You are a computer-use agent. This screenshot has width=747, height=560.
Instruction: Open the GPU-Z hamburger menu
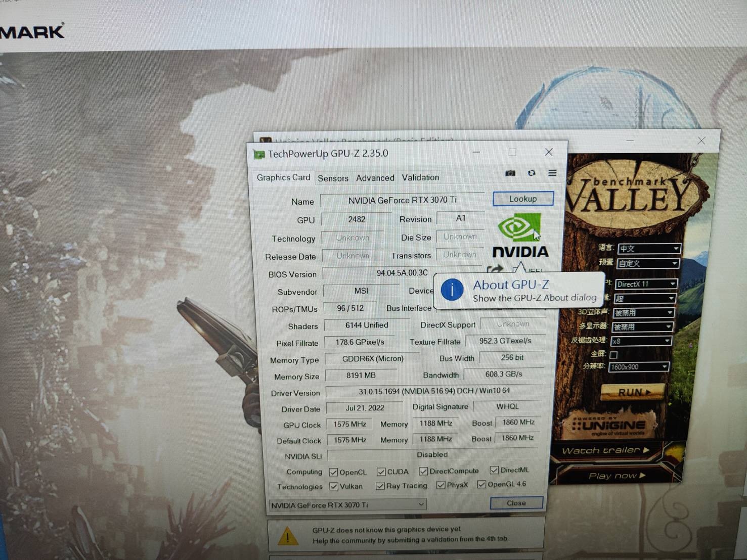click(552, 173)
